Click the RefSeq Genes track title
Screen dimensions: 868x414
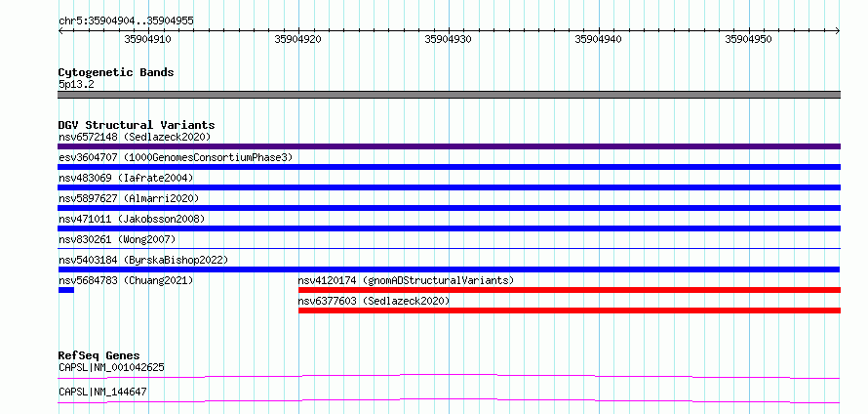[99, 355]
